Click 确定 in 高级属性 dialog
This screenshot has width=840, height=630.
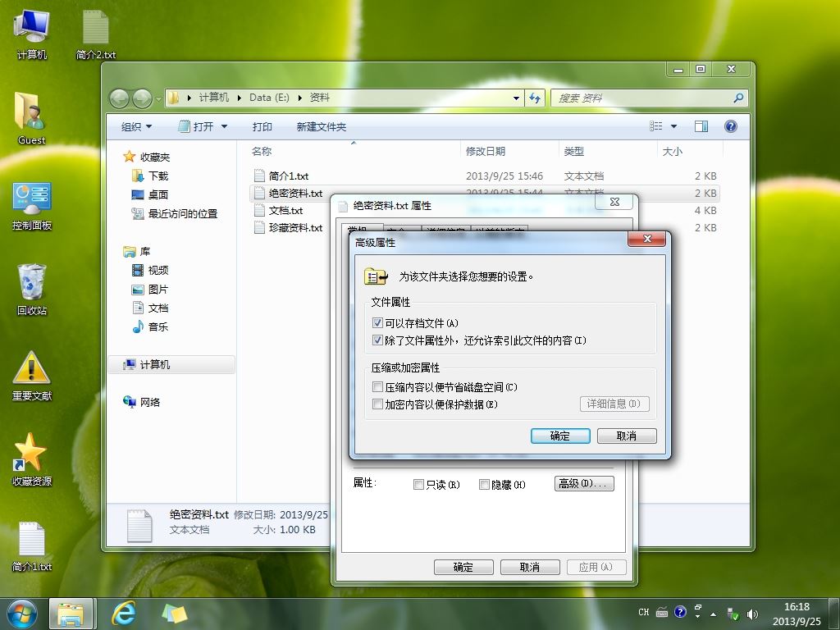click(x=560, y=436)
